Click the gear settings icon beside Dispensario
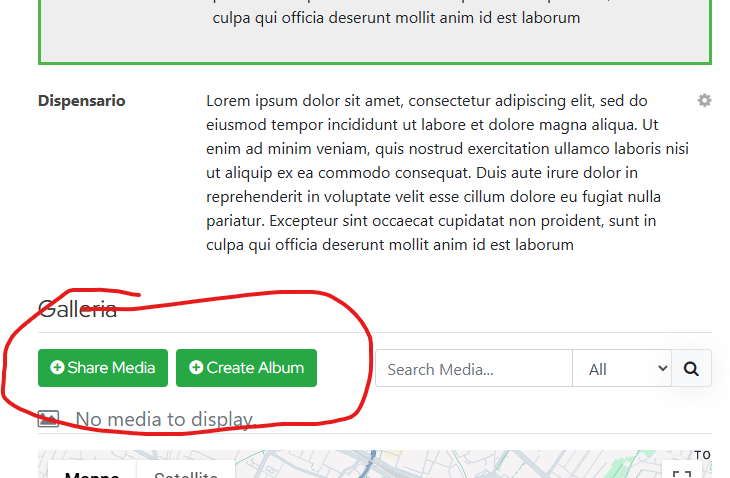This screenshot has width=730, height=478. click(705, 101)
